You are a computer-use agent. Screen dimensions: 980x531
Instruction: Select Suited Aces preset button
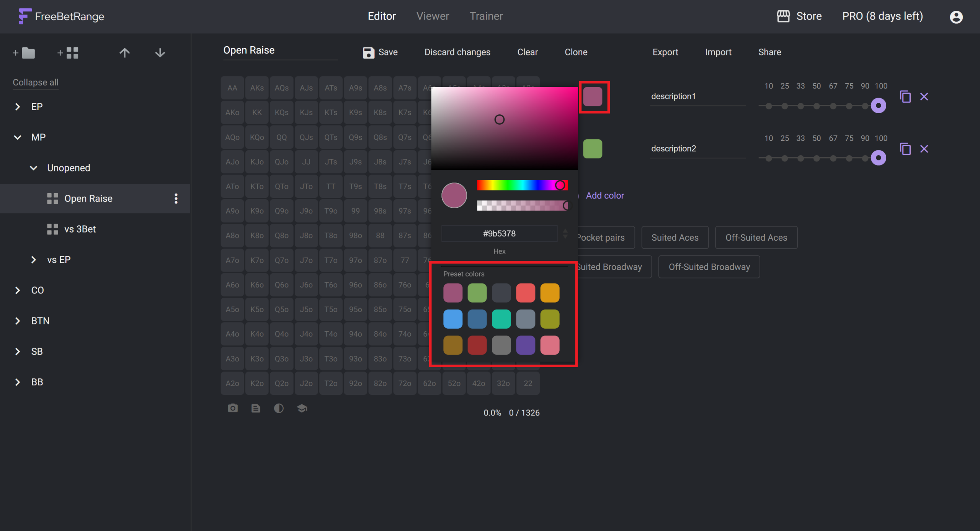[x=675, y=238]
